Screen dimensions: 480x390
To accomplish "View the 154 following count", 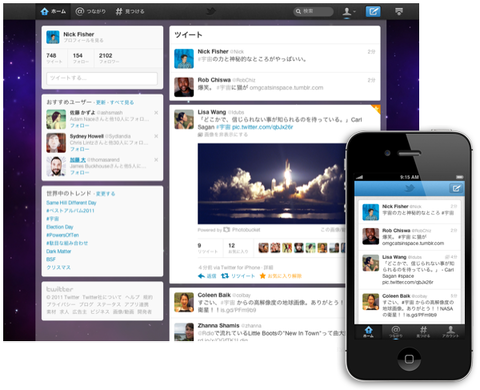I will [x=81, y=58].
